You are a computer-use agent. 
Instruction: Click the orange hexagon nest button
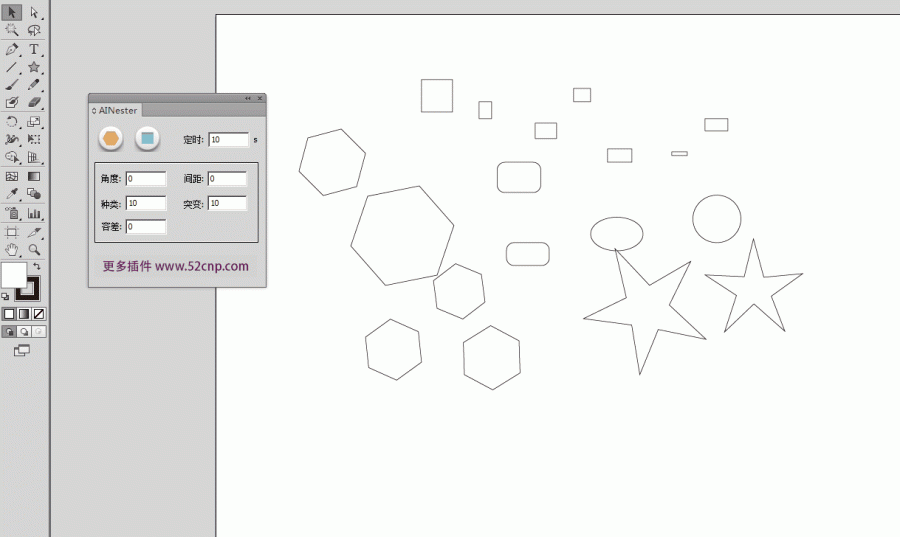point(110,138)
